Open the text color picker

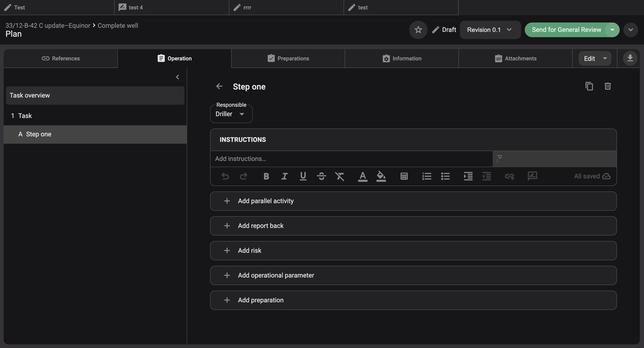pos(363,176)
